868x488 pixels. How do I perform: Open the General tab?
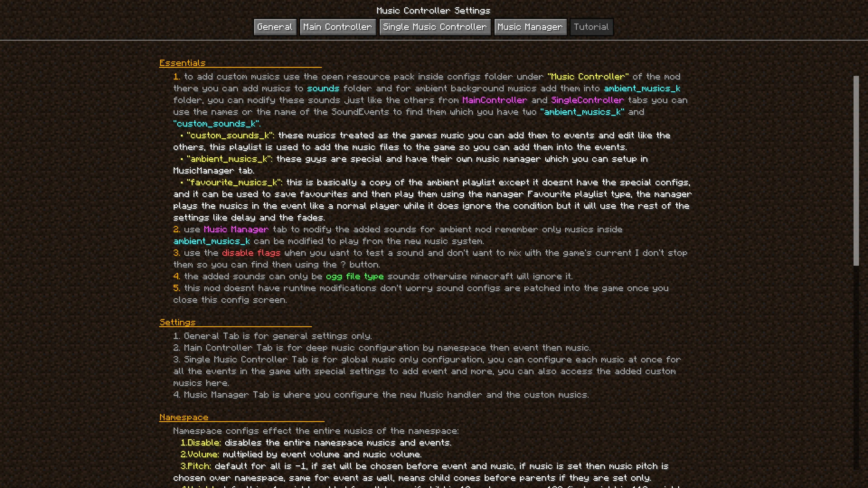(x=275, y=27)
